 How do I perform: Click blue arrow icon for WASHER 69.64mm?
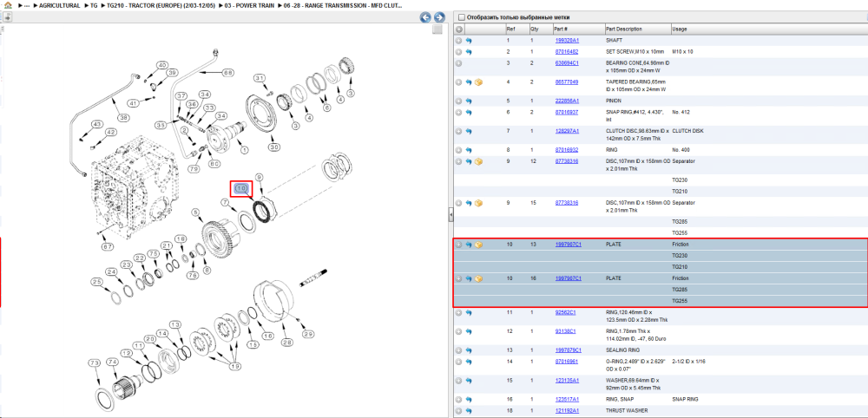click(469, 381)
